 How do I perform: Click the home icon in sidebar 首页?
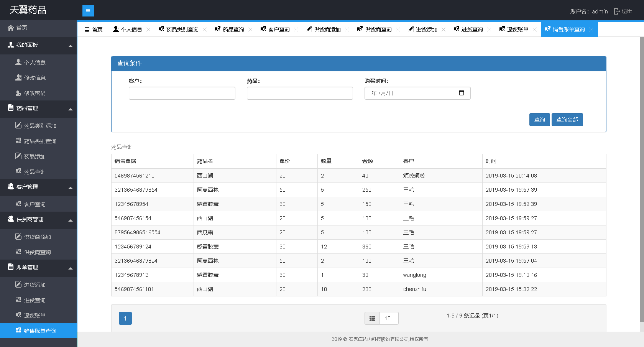pyautogui.click(x=11, y=28)
